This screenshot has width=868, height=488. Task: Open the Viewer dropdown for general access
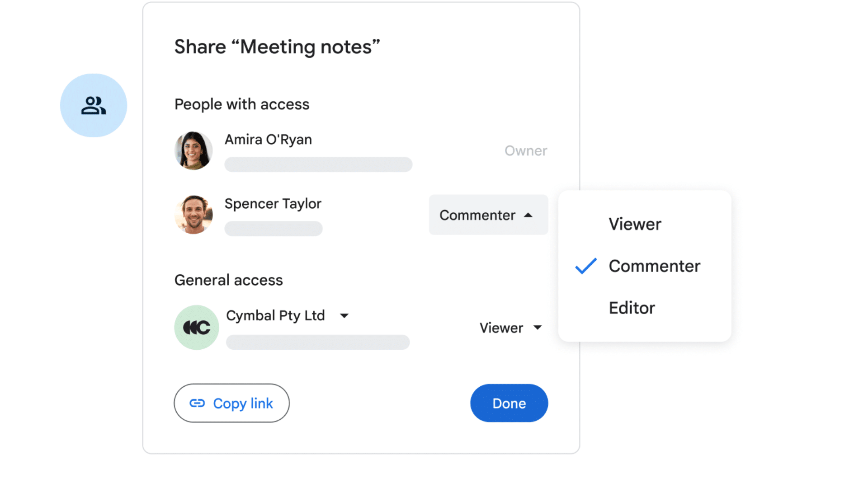click(510, 328)
